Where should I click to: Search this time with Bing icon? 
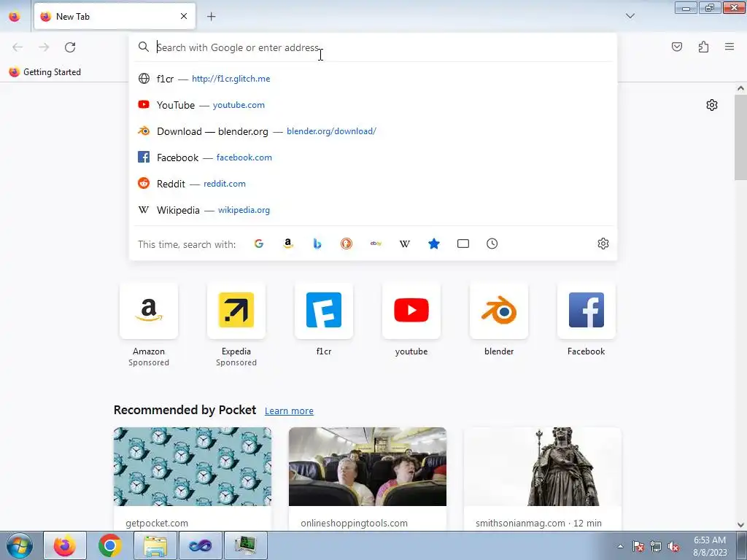click(x=317, y=244)
